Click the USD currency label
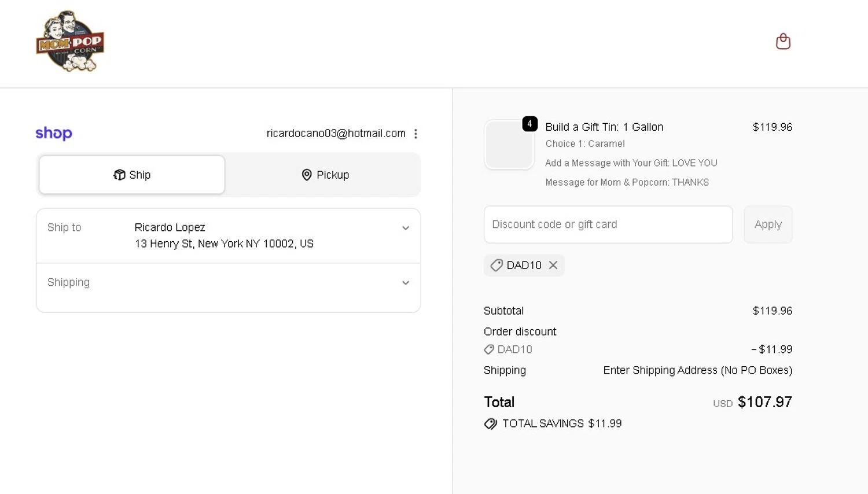 tap(723, 404)
